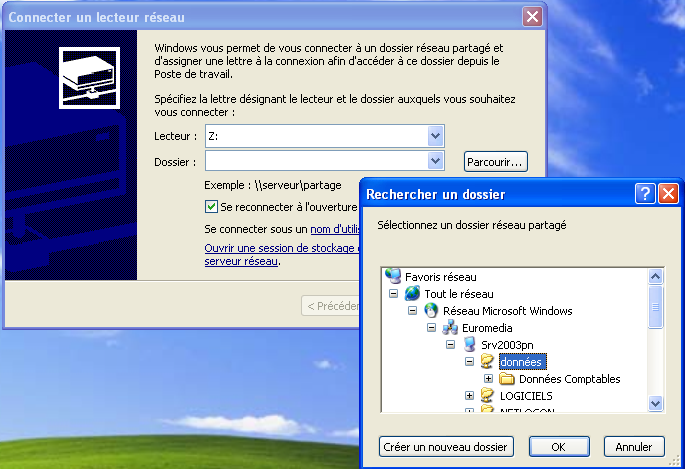The image size is (685, 469).
Task: Click the Srv2003pn computer icon
Action: [470, 345]
